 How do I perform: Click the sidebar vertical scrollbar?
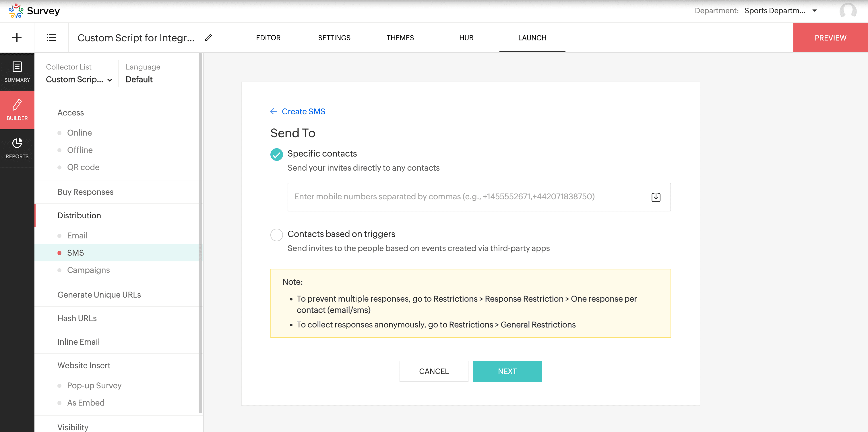pyautogui.click(x=200, y=233)
